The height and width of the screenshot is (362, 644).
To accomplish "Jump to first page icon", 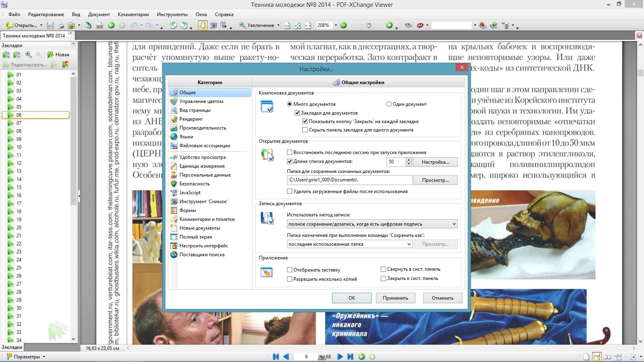I will [276, 356].
